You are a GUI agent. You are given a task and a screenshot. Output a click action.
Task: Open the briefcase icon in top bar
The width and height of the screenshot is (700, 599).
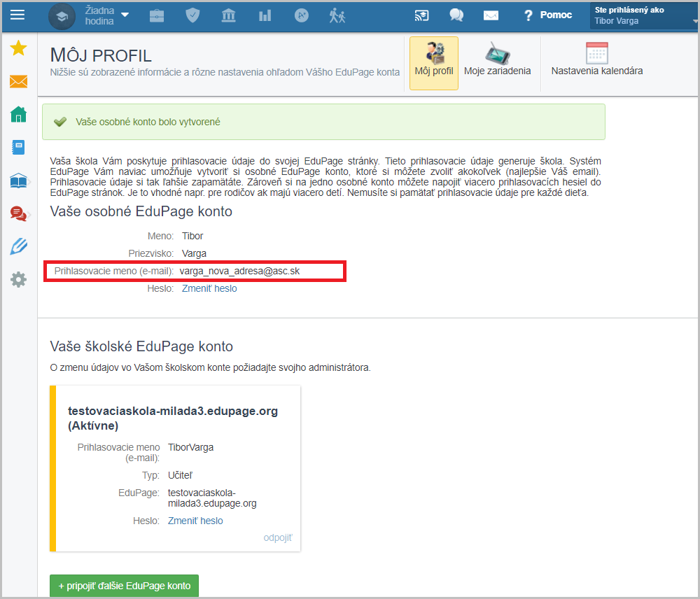(x=157, y=16)
